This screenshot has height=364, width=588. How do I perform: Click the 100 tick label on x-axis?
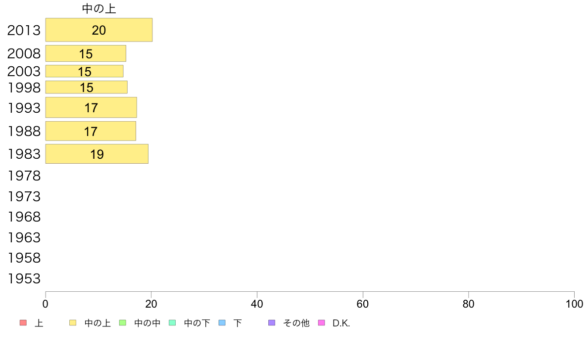coord(574,304)
